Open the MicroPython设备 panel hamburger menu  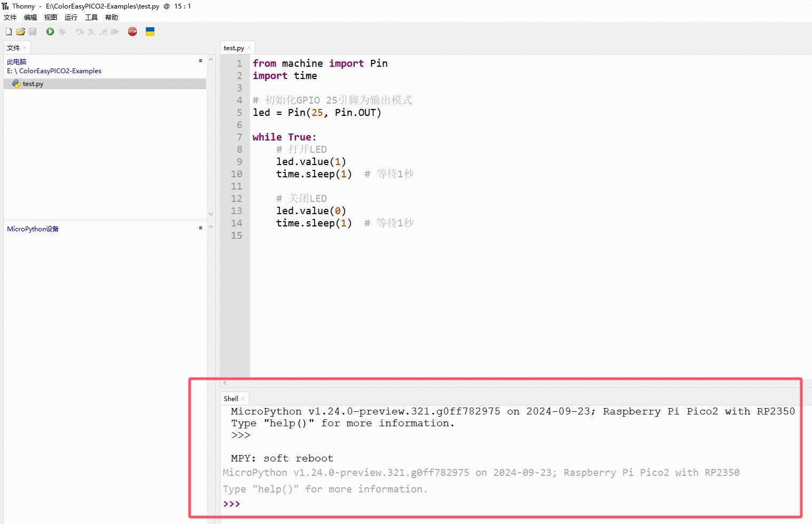201,228
